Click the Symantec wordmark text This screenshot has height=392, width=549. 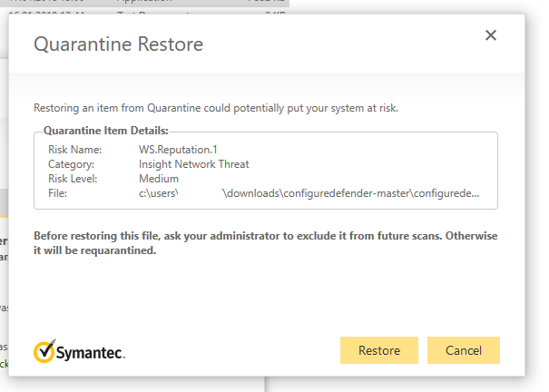coord(93,352)
